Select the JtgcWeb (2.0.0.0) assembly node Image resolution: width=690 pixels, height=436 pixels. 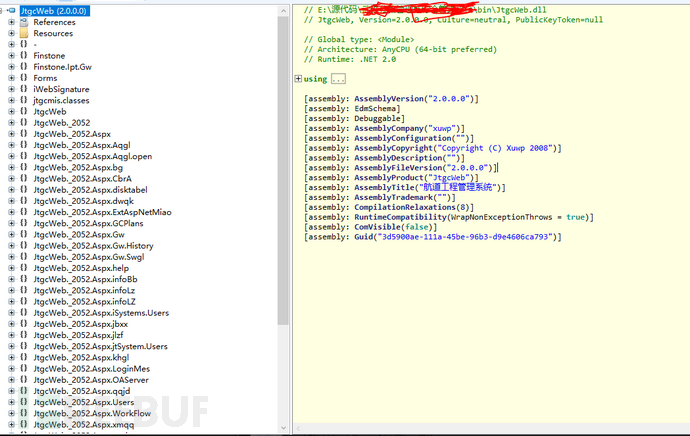point(55,11)
